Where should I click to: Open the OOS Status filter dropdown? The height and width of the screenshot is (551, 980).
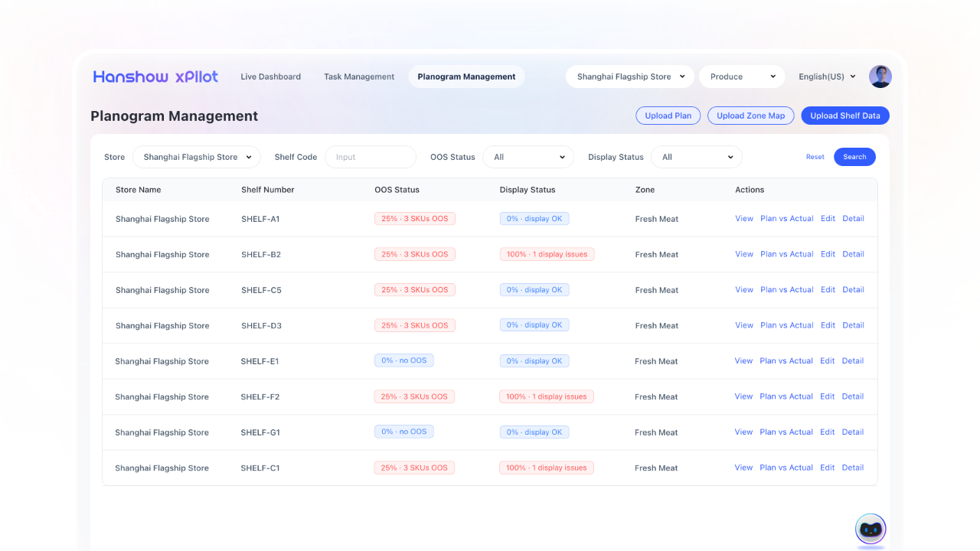pos(528,157)
